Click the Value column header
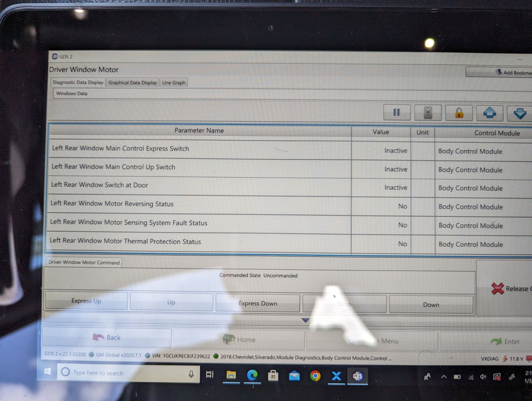Image resolution: width=532 pixels, height=401 pixels. pos(381,132)
